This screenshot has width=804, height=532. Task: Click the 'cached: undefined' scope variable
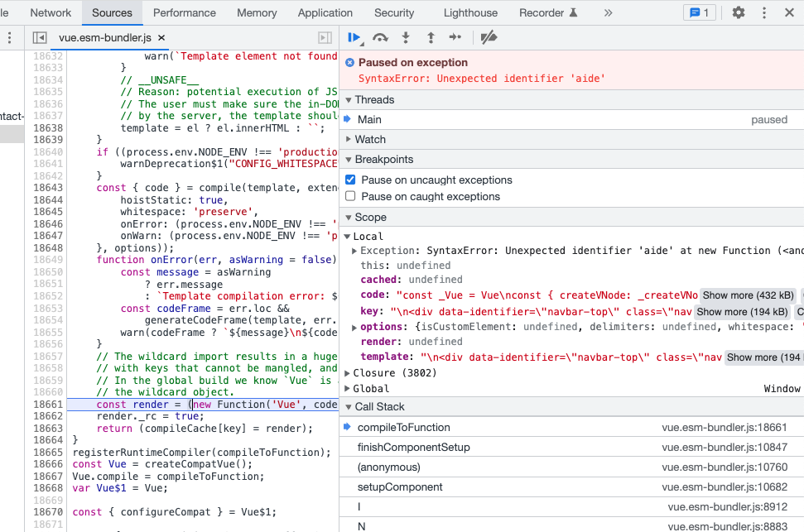412,280
